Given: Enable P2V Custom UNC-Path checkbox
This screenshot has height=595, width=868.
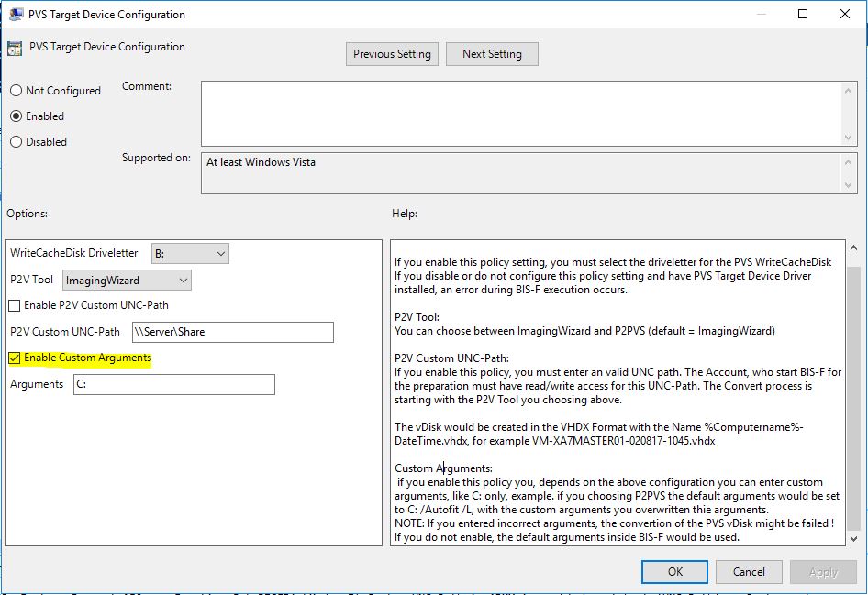Looking at the screenshot, I should [x=15, y=305].
